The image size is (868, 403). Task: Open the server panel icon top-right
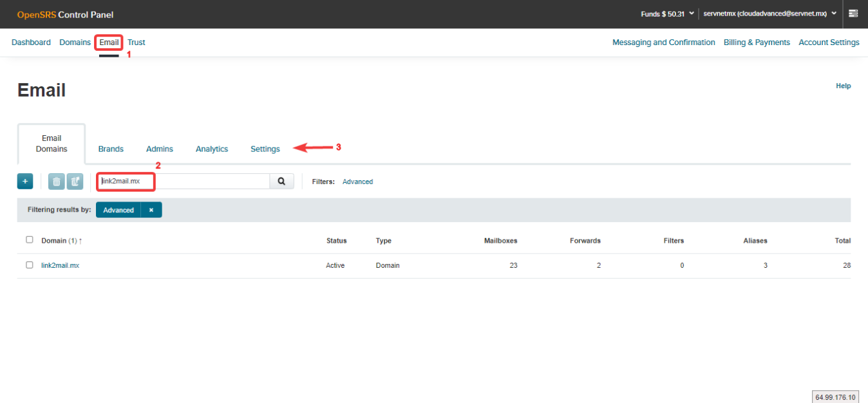(853, 14)
